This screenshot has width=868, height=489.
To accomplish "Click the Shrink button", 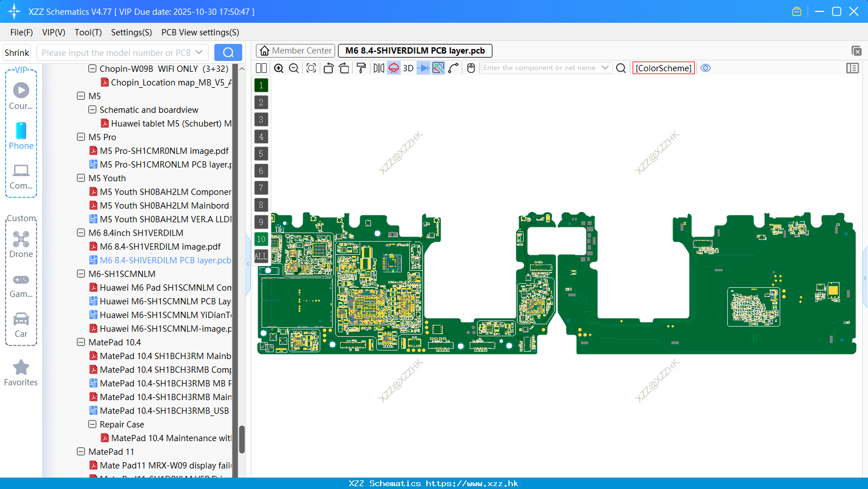I will click(17, 52).
